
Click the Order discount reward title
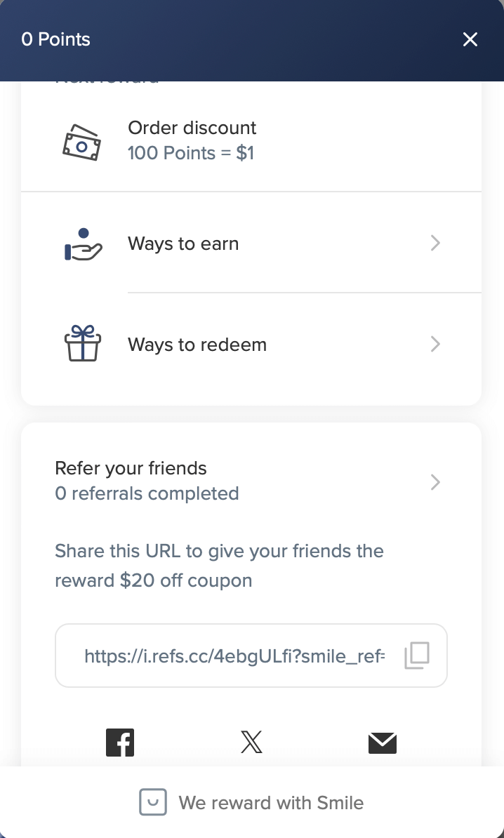point(192,128)
